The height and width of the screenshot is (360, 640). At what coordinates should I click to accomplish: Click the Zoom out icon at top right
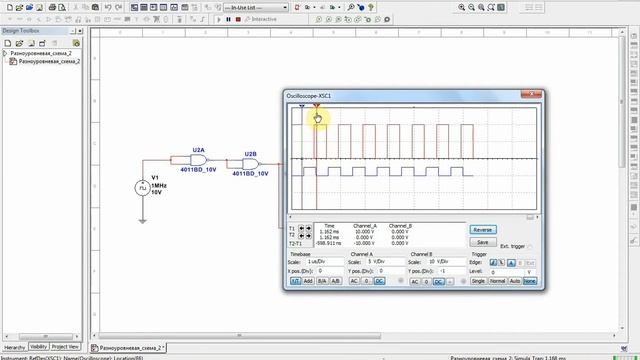[x=471, y=7]
